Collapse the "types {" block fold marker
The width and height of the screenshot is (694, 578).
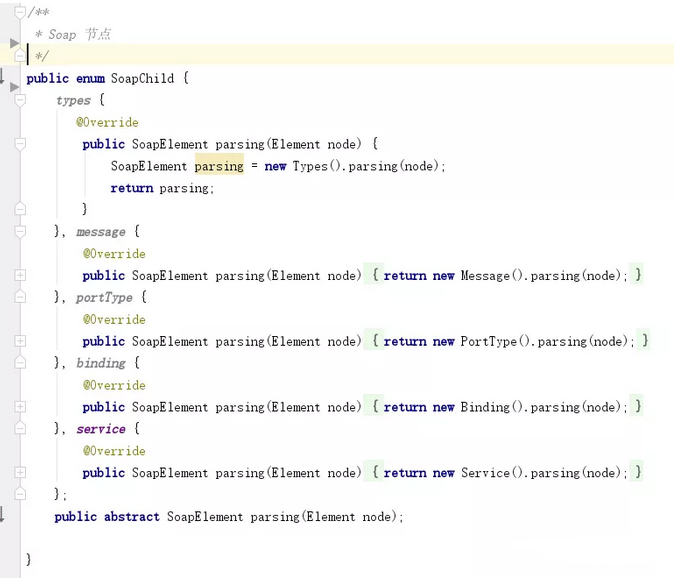click(20, 100)
